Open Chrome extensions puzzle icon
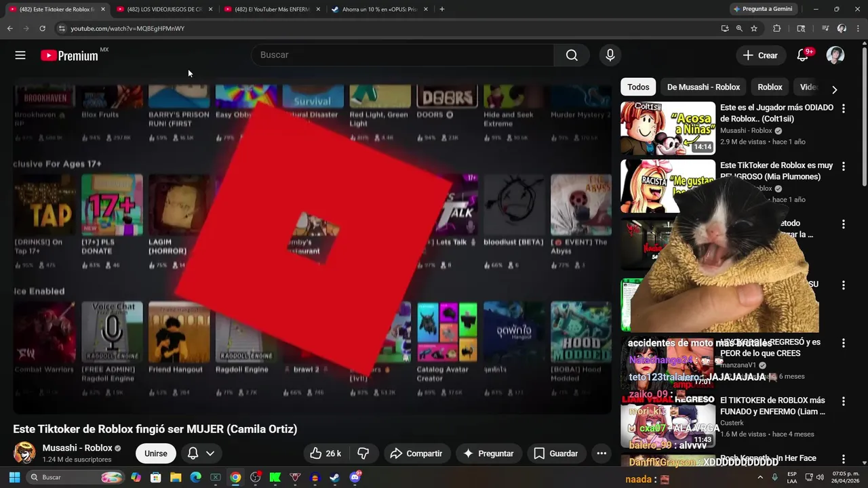868x488 pixels. coord(777,28)
